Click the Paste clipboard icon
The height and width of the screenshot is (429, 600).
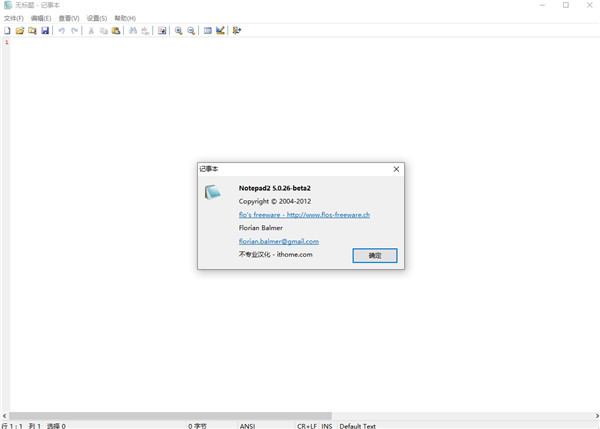tap(116, 31)
